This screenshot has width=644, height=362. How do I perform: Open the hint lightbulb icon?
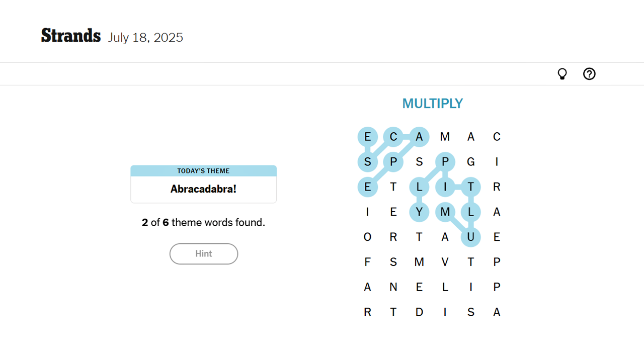click(562, 74)
